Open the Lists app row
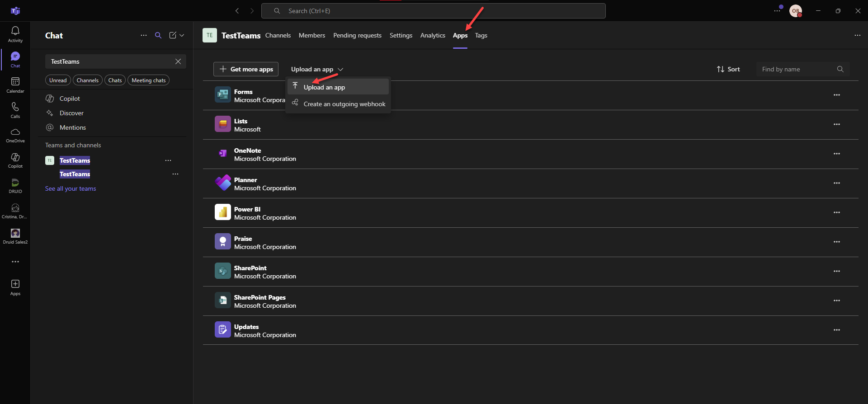Viewport: 868px width, 404px height. tap(530, 125)
